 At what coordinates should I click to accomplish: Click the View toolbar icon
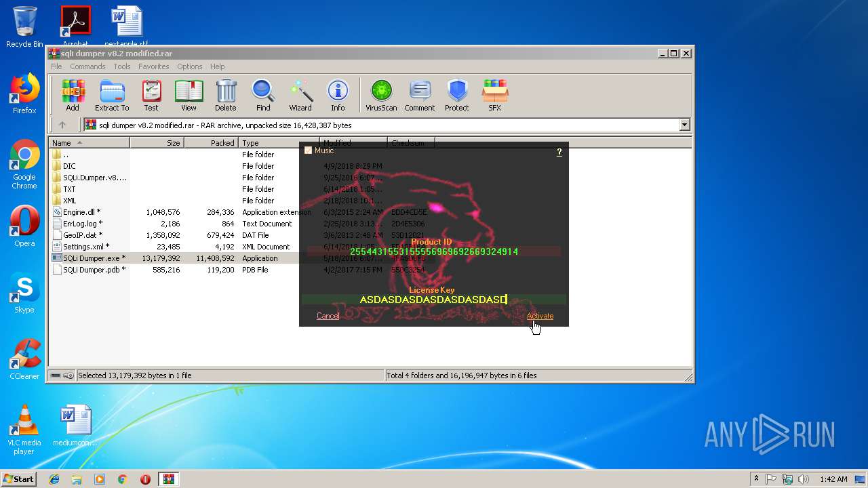click(189, 96)
